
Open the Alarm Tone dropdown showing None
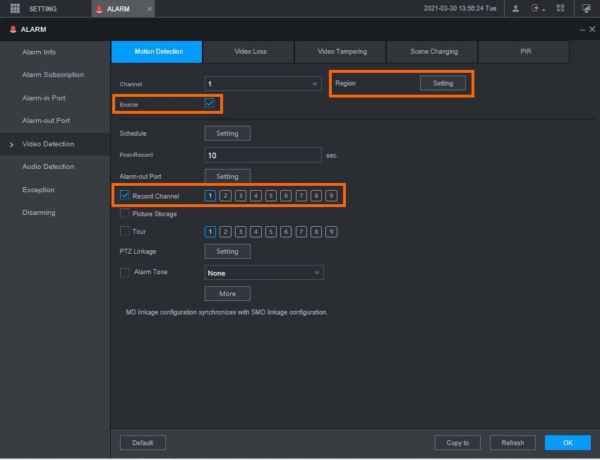tap(263, 272)
